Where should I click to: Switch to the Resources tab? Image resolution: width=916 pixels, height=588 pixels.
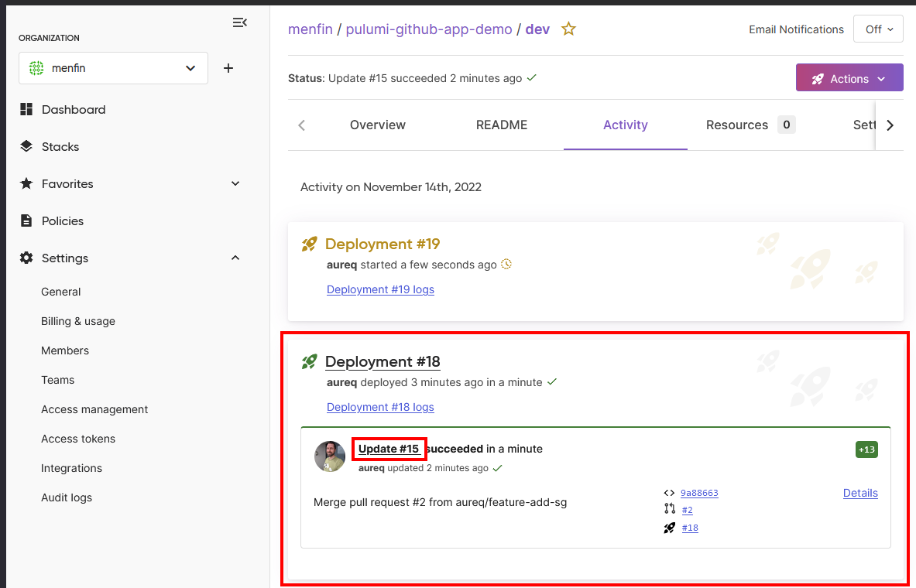[737, 125]
